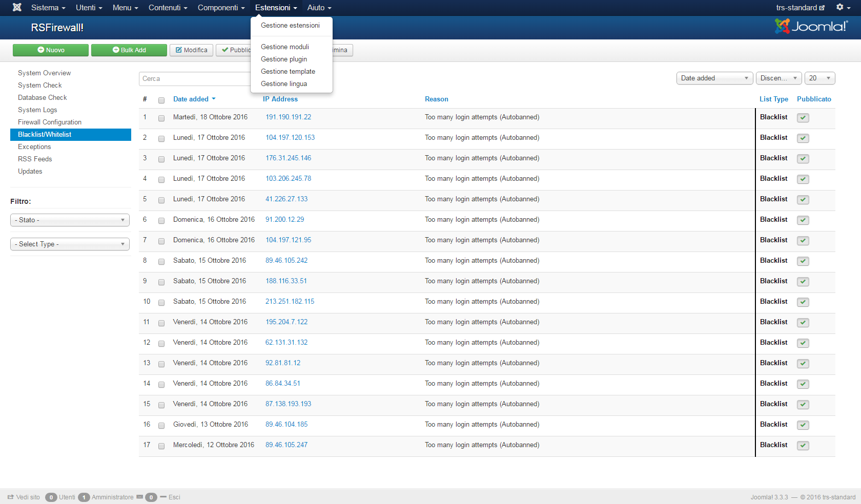Click the Cerca search field
861x504 pixels.
tap(195, 78)
